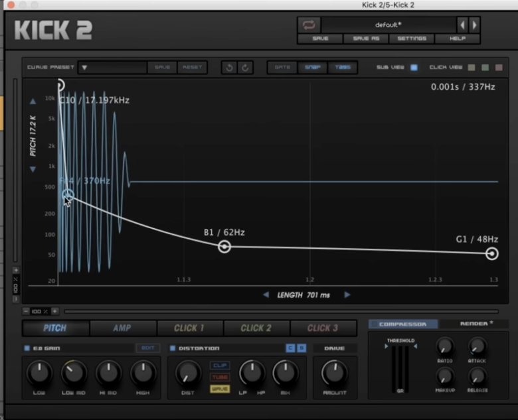This screenshot has width=518, height=420.
Task: Enable or disable EQ Gain
Action: [27, 348]
